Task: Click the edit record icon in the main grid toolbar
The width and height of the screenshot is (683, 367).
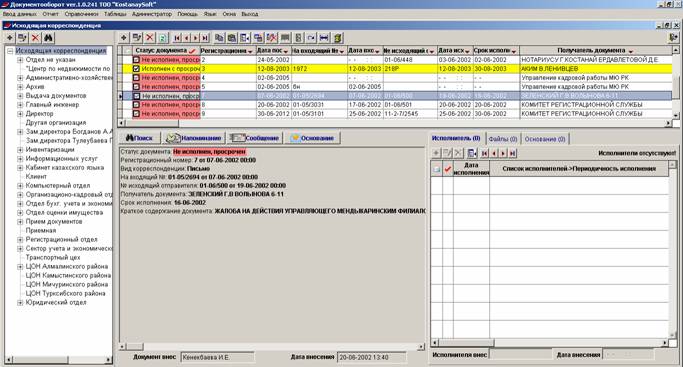Action: pos(137,38)
